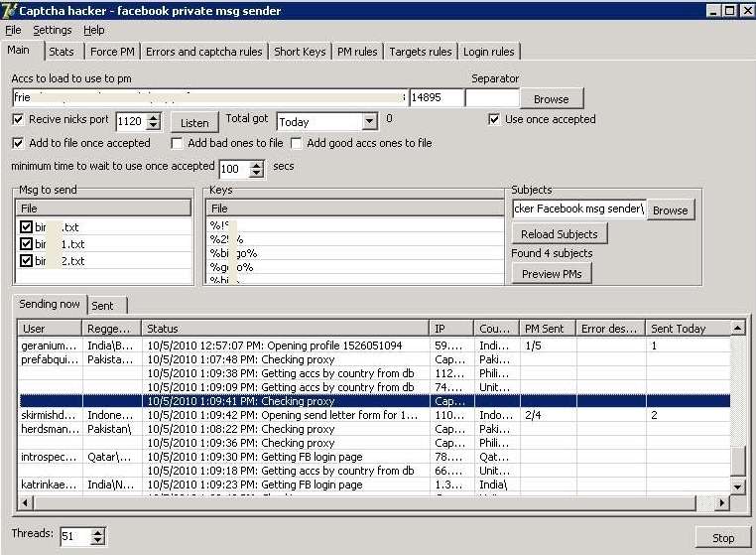This screenshot has height=555, width=756.
Task: Click the vertical scrollbar thumb of the sending list
Action: pyautogui.click(x=737, y=462)
